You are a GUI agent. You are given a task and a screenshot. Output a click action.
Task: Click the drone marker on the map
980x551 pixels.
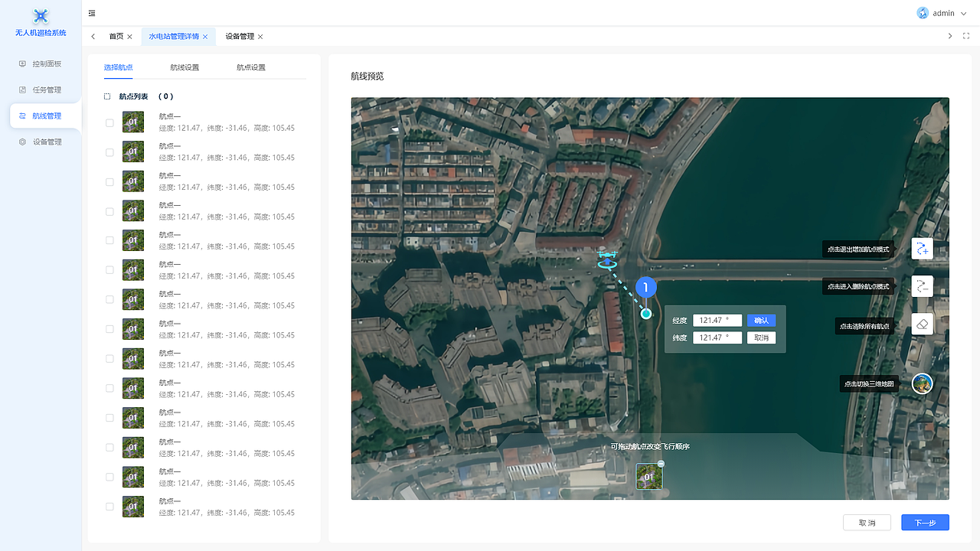pyautogui.click(x=607, y=259)
